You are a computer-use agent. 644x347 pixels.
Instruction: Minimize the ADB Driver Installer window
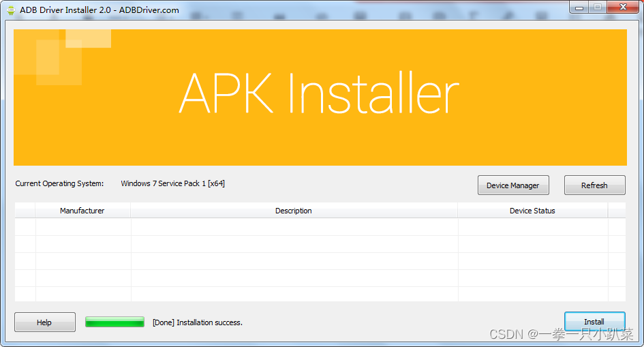click(579, 7)
